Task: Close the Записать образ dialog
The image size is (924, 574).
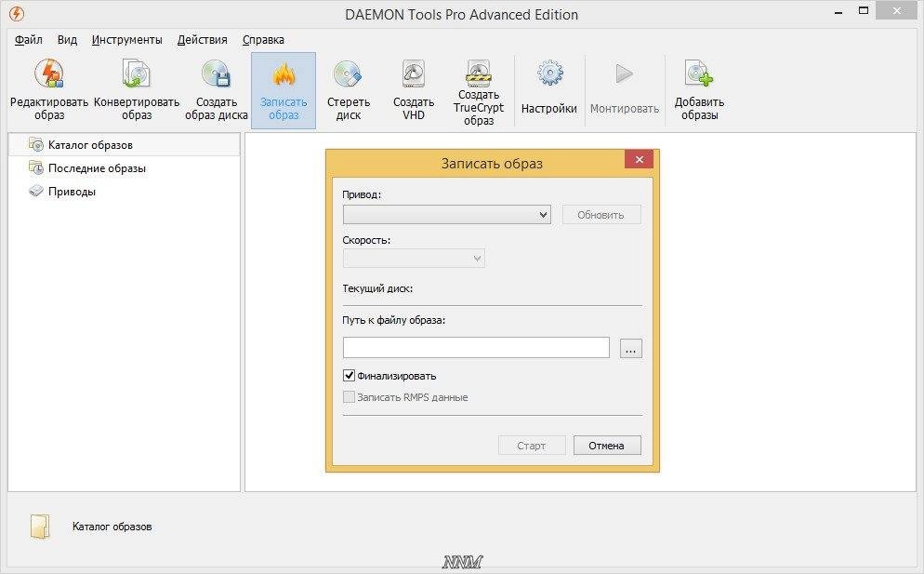Action: pyautogui.click(x=639, y=159)
